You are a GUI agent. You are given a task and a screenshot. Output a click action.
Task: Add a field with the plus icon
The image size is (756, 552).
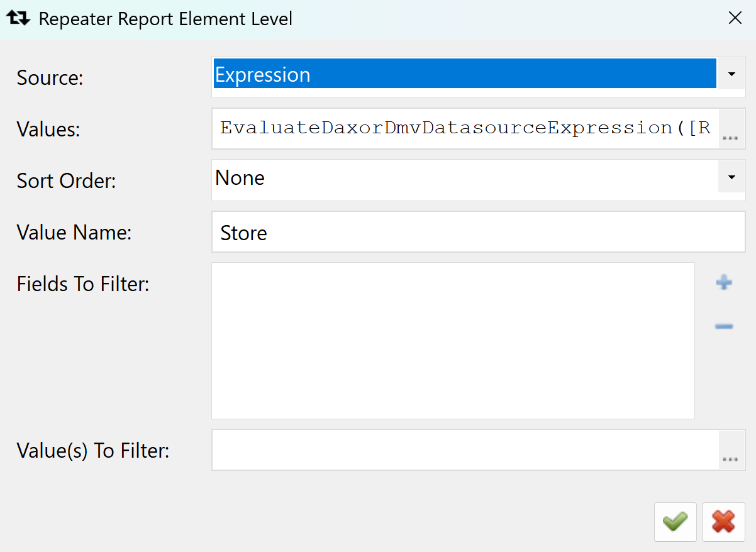(724, 283)
